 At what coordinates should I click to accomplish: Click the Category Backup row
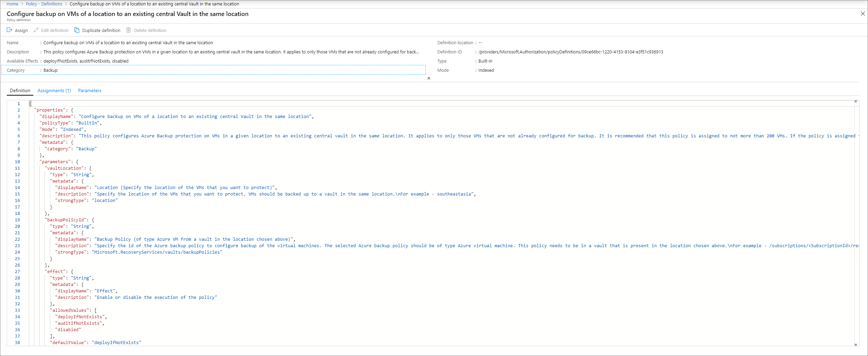coord(213,70)
